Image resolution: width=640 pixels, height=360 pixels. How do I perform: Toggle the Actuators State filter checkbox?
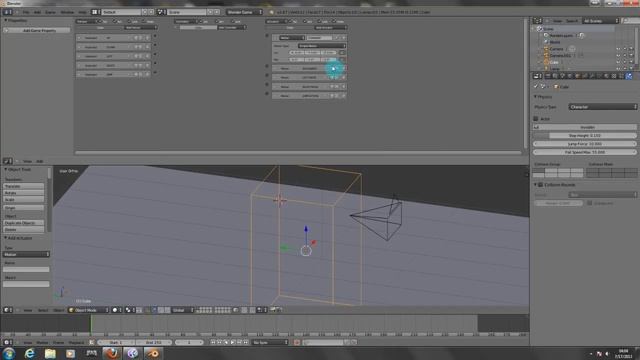(335, 21)
